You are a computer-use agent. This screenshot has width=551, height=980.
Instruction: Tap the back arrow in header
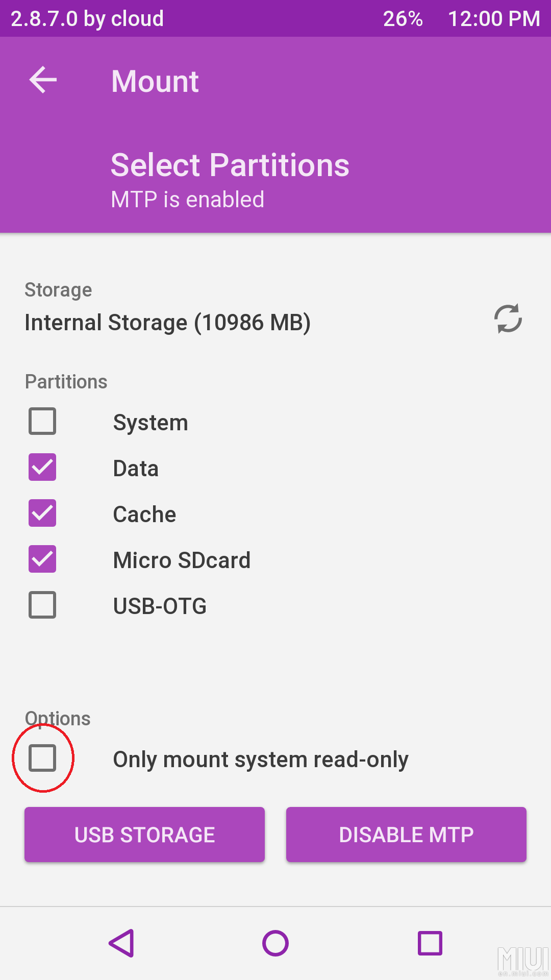(43, 80)
